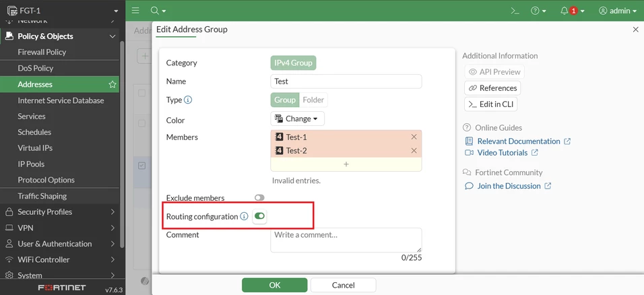Click the WiFi Controller signal icon
This screenshot has width=644, height=295.
click(9, 260)
